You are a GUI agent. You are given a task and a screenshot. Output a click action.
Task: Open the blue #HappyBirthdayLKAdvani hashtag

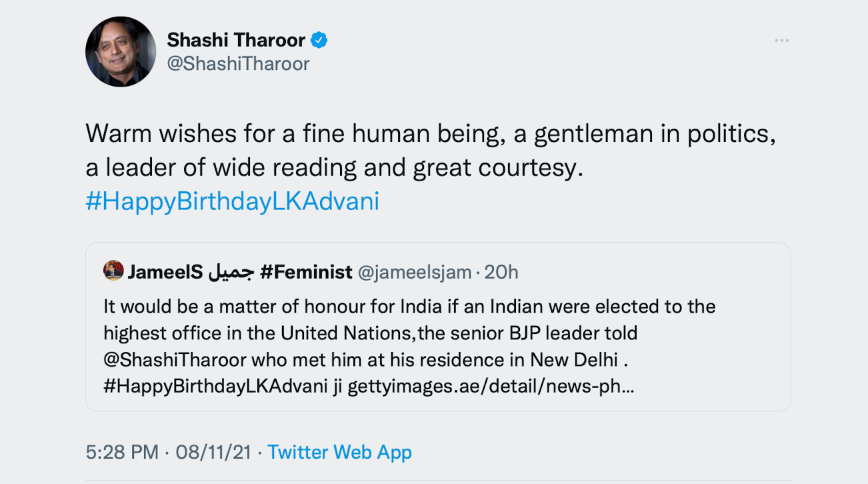(232, 201)
